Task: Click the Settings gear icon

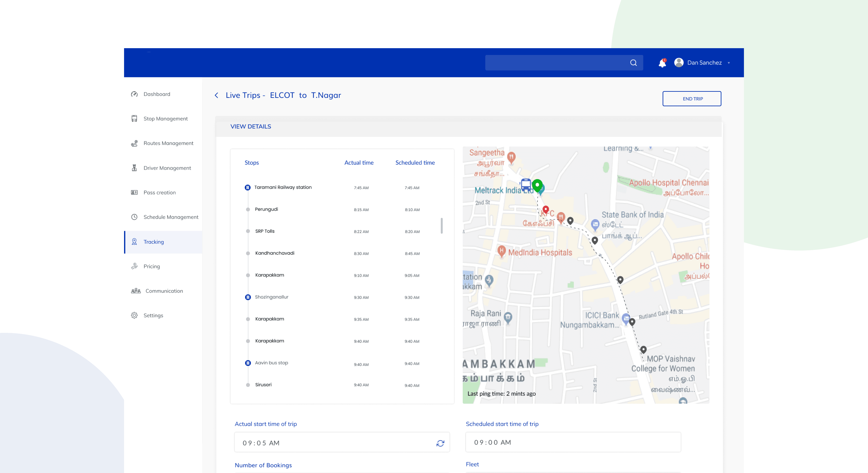Action: [134, 316]
